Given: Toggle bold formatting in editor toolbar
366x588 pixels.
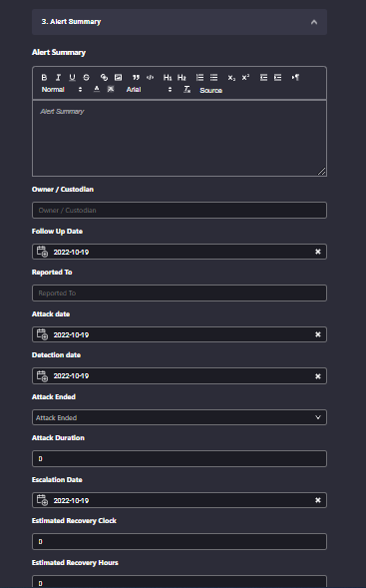Looking at the screenshot, I should point(44,77).
